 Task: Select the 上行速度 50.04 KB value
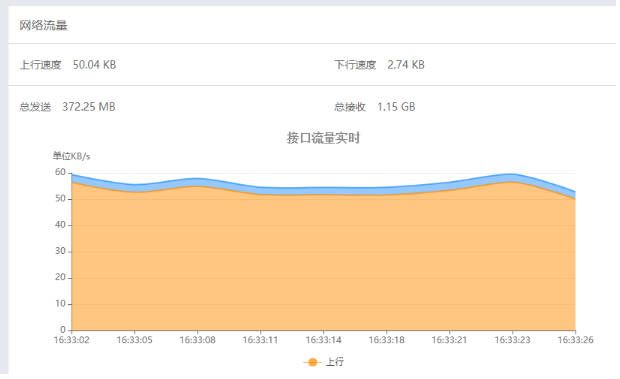pos(95,65)
